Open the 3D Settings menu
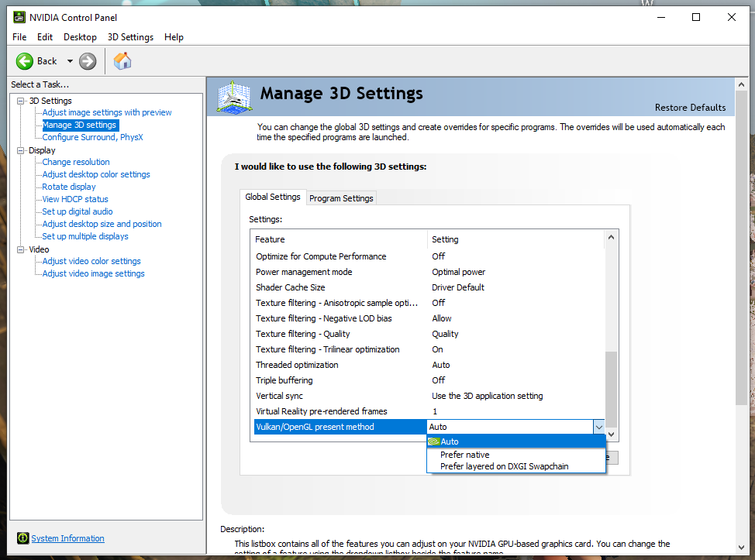 coord(130,37)
